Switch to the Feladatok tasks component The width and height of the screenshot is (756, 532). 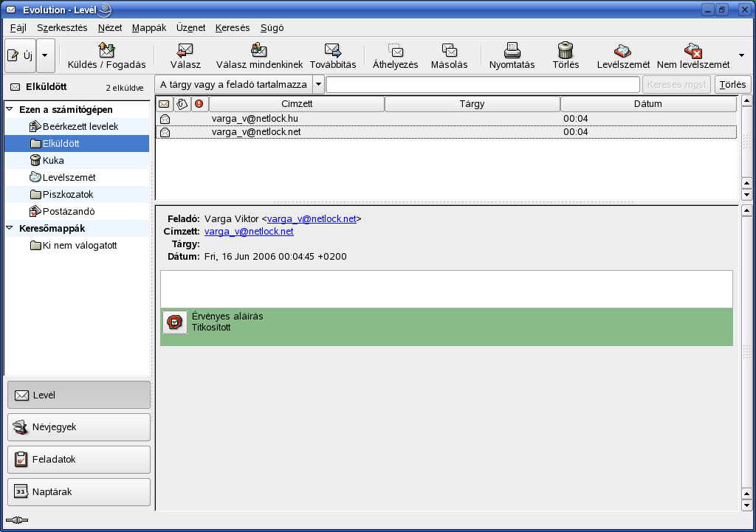(79, 459)
